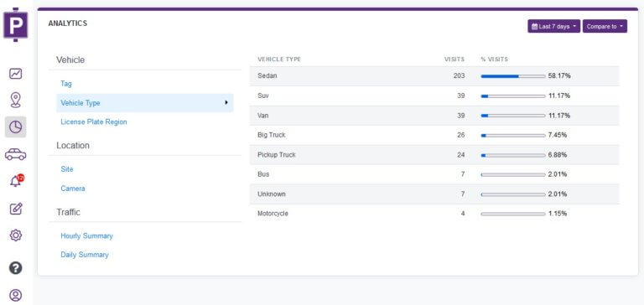View the Hourly Summary traffic report
The height and width of the screenshot is (305, 644).
click(86, 236)
